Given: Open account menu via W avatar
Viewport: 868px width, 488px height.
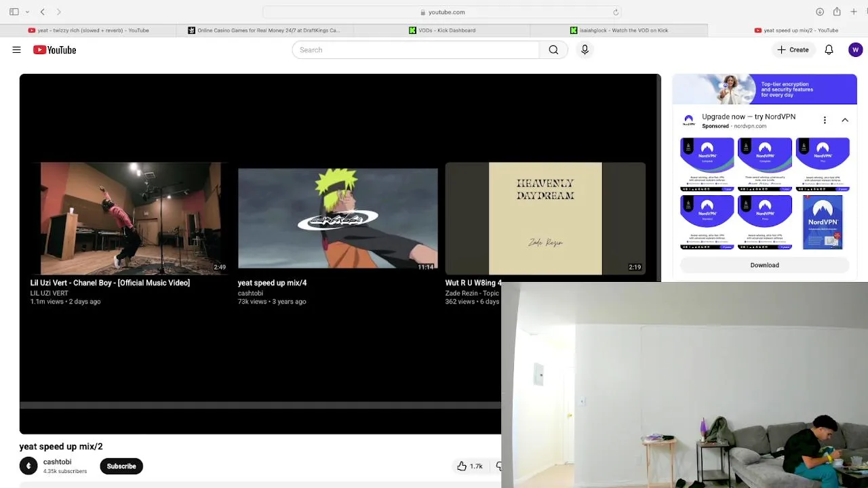Looking at the screenshot, I should coord(855,49).
